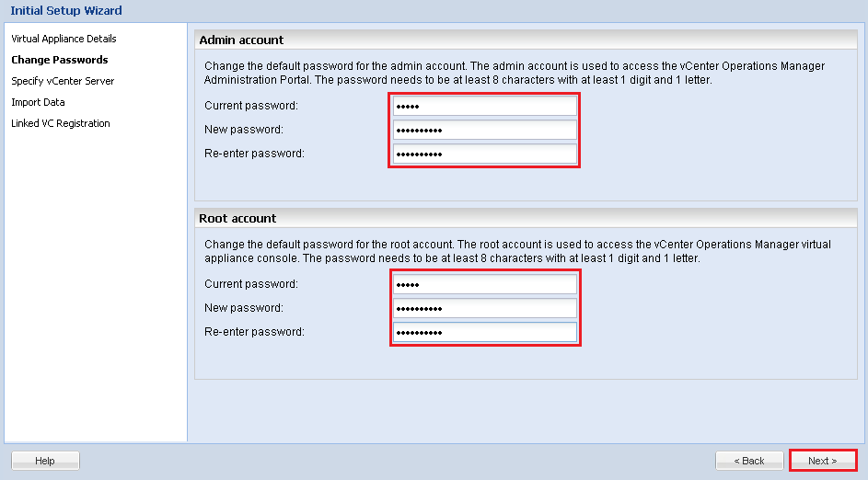Screen dimensions: 868x480
Task: Click admin account description paragraph text
Action: click(514, 73)
